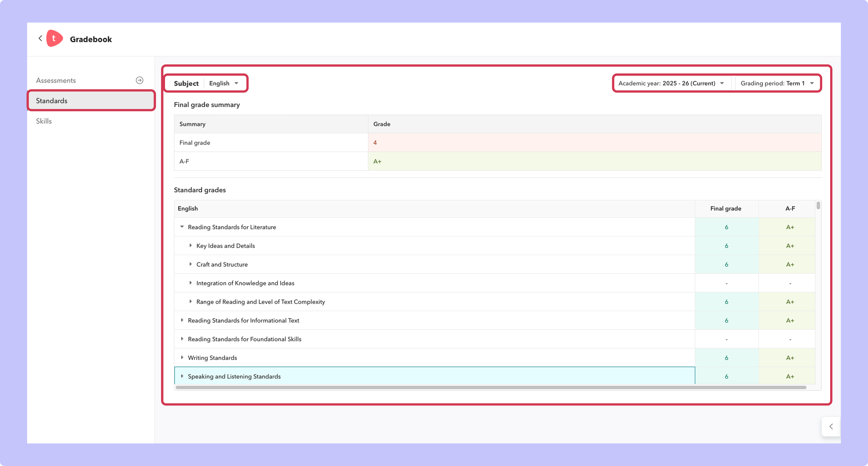
Task: Click the Standard grades heading
Action: click(200, 190)
